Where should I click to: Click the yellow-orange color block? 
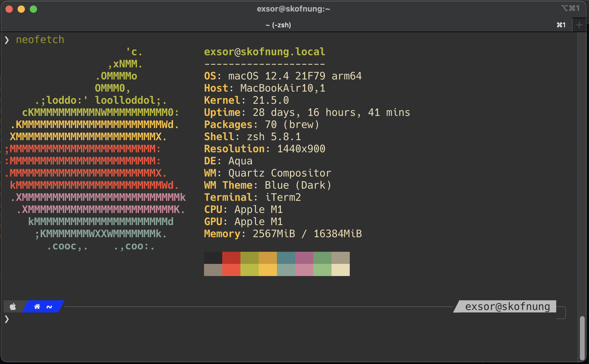coord(267,270)
